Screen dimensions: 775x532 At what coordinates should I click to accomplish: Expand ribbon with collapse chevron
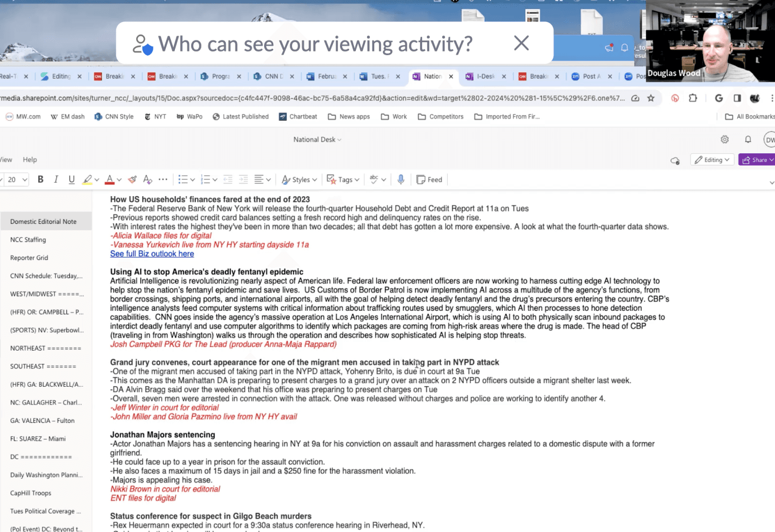pyautogui.click(x=771, y=182)
